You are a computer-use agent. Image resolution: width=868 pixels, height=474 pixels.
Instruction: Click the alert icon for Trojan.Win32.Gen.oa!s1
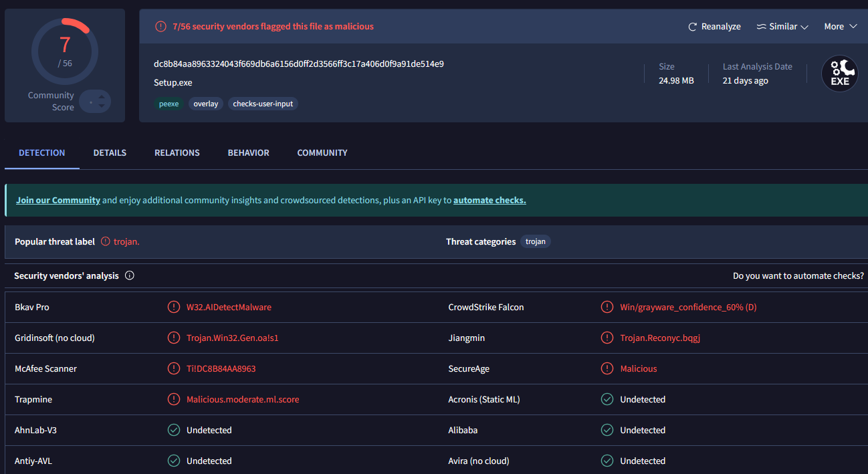tap(174, 338)
